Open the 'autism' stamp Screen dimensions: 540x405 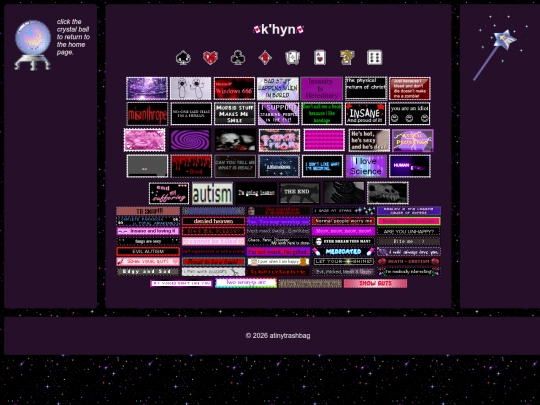click(x=212, y=193)
